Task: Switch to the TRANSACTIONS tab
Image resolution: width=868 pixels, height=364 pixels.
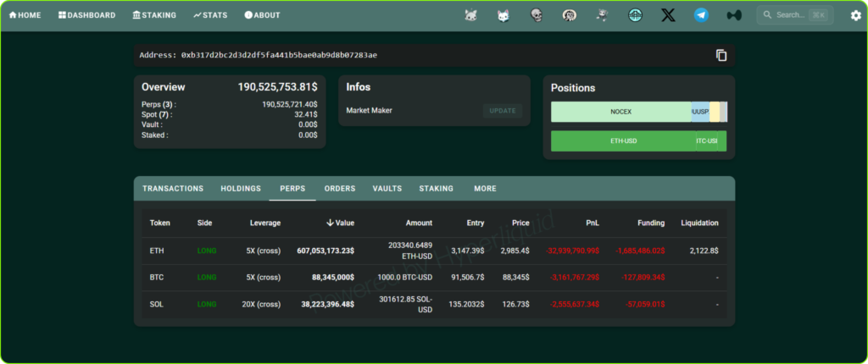Action: pos(173,189)
